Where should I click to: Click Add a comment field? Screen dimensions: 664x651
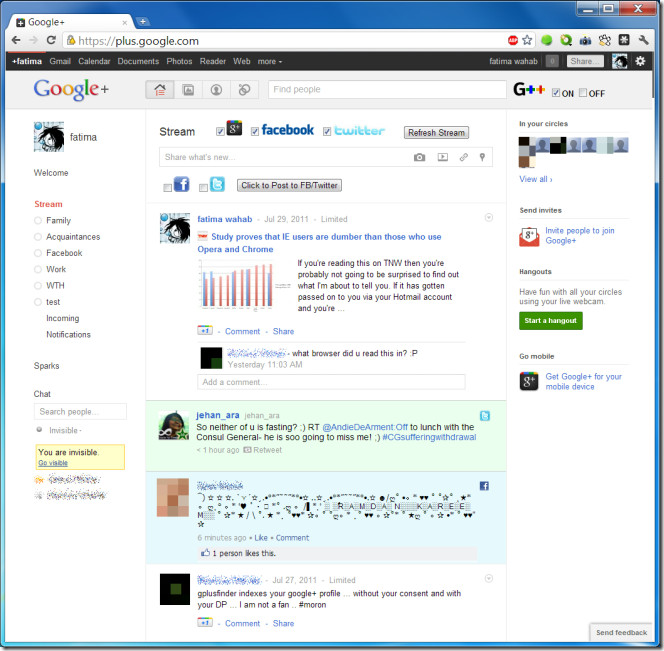[x=331, y=382]
